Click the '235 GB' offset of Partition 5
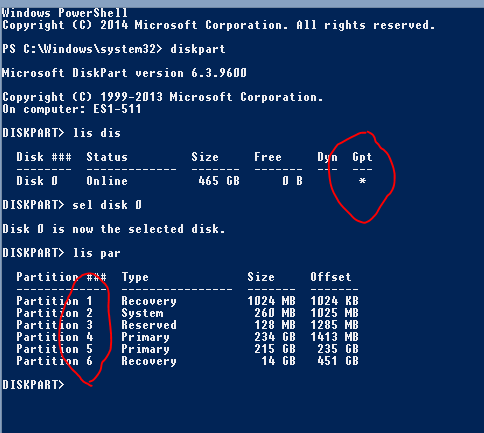This screenshot has height=433, width=484. [x=338, y=349]
